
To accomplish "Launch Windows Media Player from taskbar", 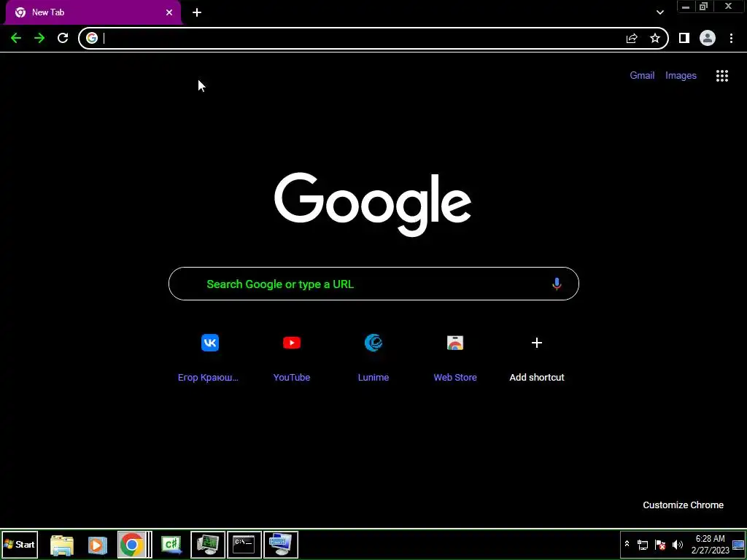I will tap(97, 545).
